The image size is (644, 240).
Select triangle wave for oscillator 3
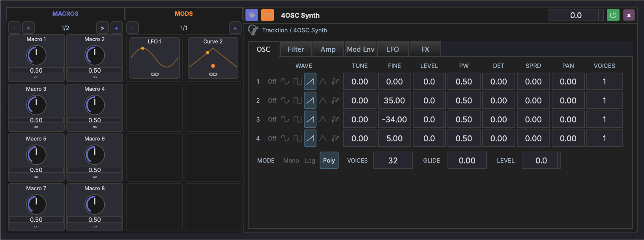pos(323,120)
